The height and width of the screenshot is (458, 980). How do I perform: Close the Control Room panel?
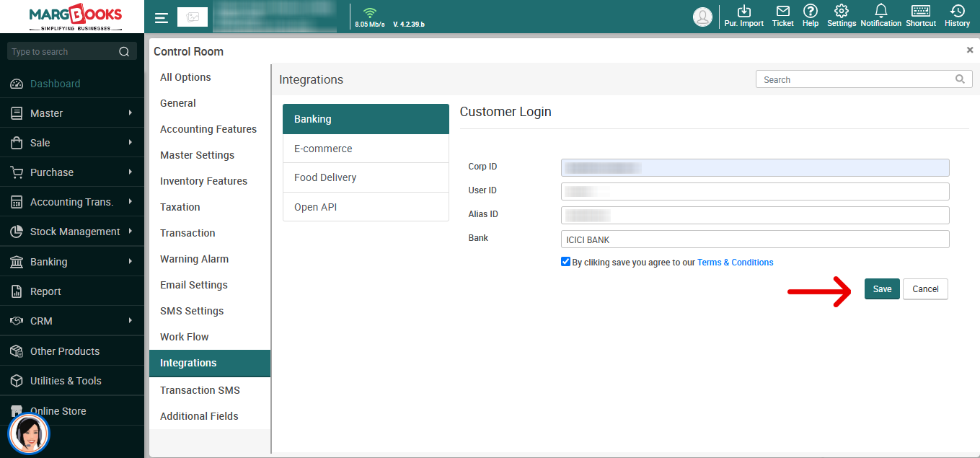click(970, 50)
